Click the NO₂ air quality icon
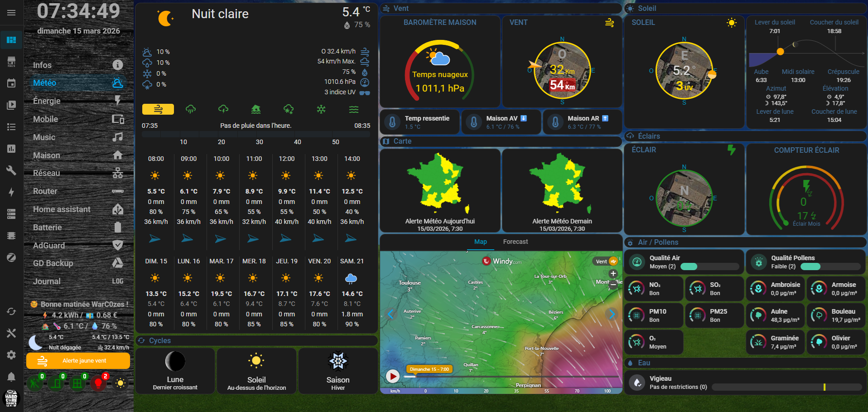 click(637, 288)
